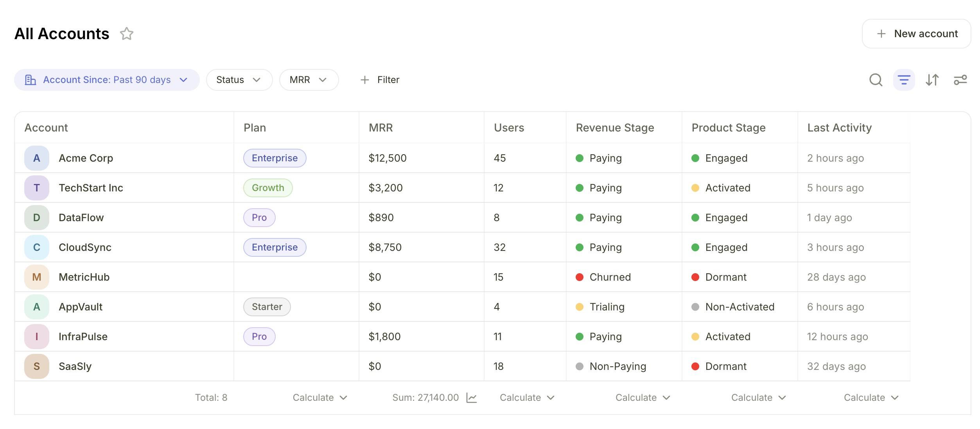Open the MRR filter dropdown
Screen dimensions: 980x429
pos(309,79)
